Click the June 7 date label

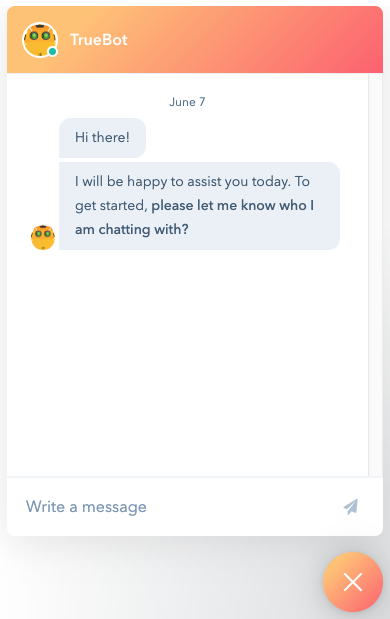pyautogui.click(x=187, y=102)
